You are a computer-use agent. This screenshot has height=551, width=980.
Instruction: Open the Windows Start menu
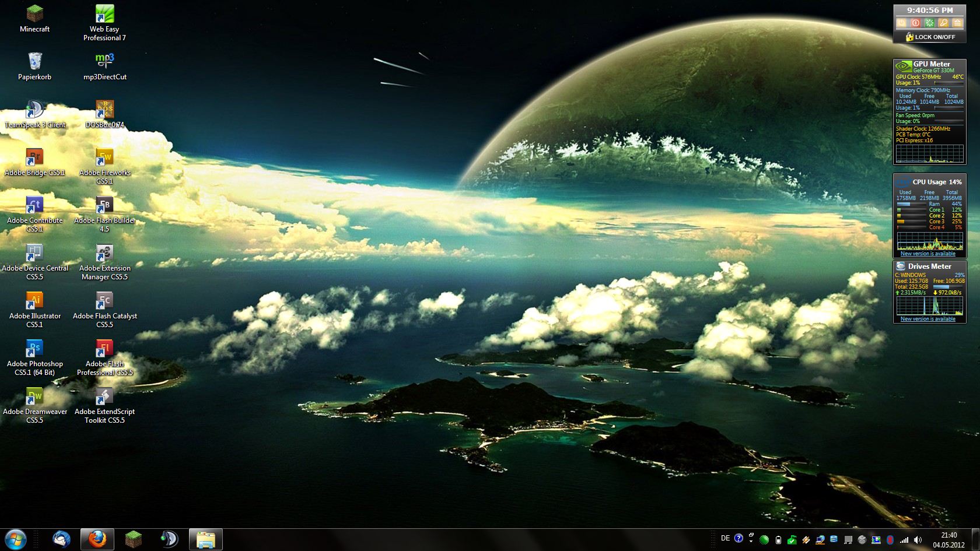coord(16,539)
